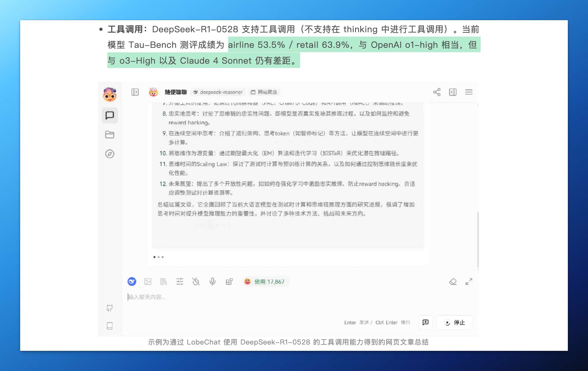Expand the chat input to fullscreen
The height and width of the screenshot is (371, 588).
(x=469, y=281)
